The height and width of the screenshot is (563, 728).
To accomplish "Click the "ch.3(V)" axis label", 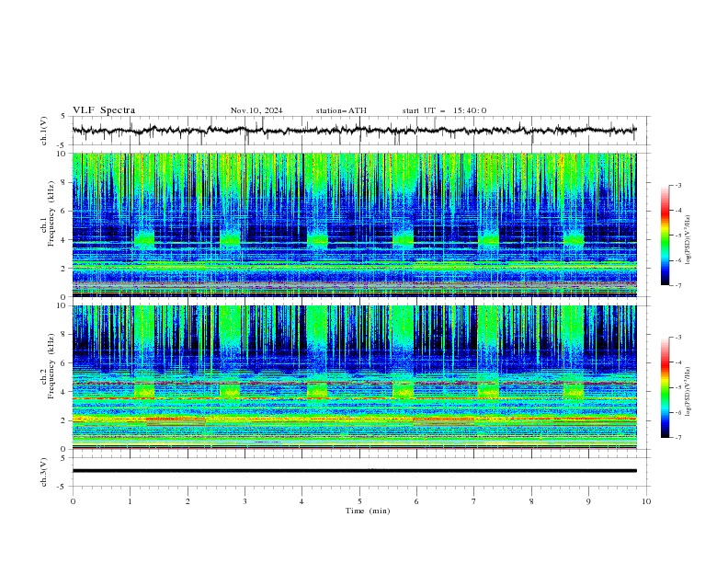I will click(x=44, y=472).
